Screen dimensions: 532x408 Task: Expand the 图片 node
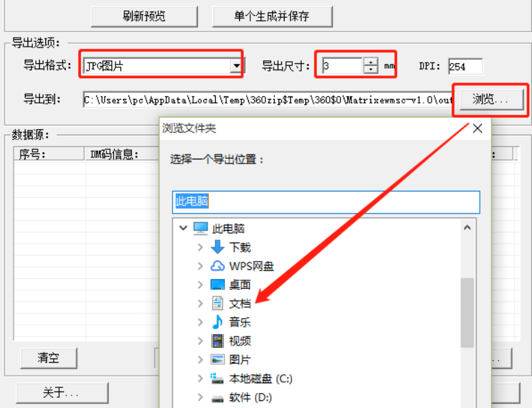(x=201, y=359)
